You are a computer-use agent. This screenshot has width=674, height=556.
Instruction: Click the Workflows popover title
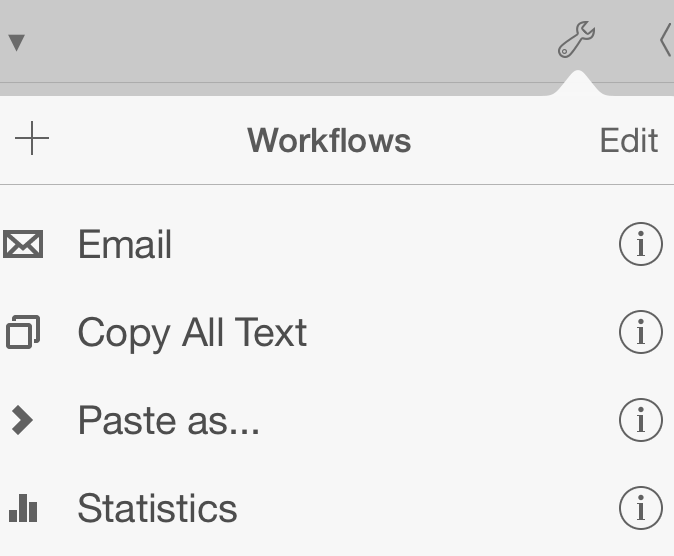coord(329,140)
